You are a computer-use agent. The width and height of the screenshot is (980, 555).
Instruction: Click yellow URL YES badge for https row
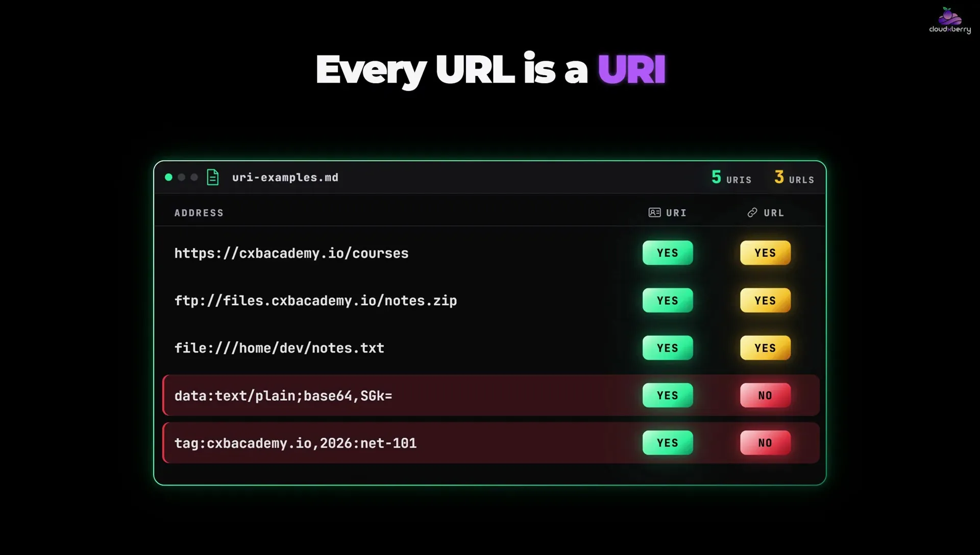click(765, 253)
